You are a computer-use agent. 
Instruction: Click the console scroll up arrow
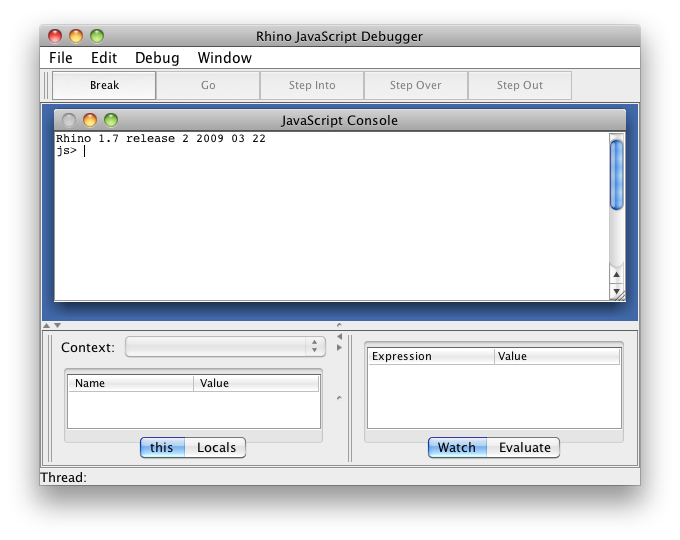(616, 275)
